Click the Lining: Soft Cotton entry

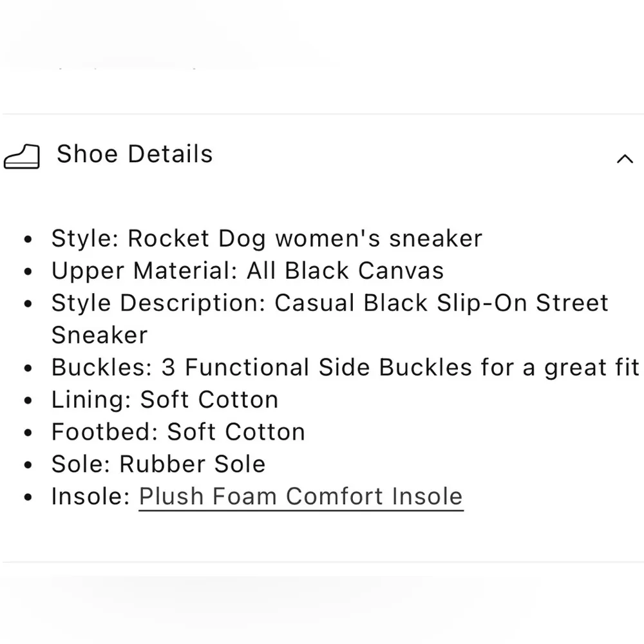coord(165,399)
